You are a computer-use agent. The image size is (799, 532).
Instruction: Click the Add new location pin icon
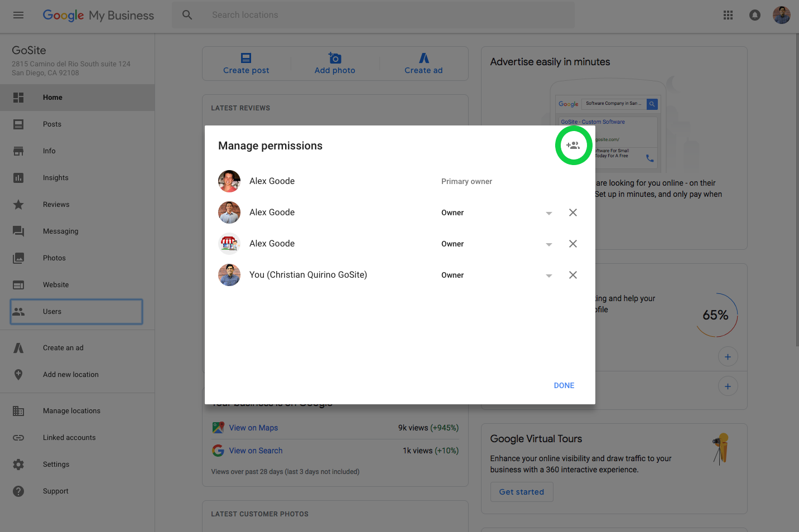tap(18, 375)
